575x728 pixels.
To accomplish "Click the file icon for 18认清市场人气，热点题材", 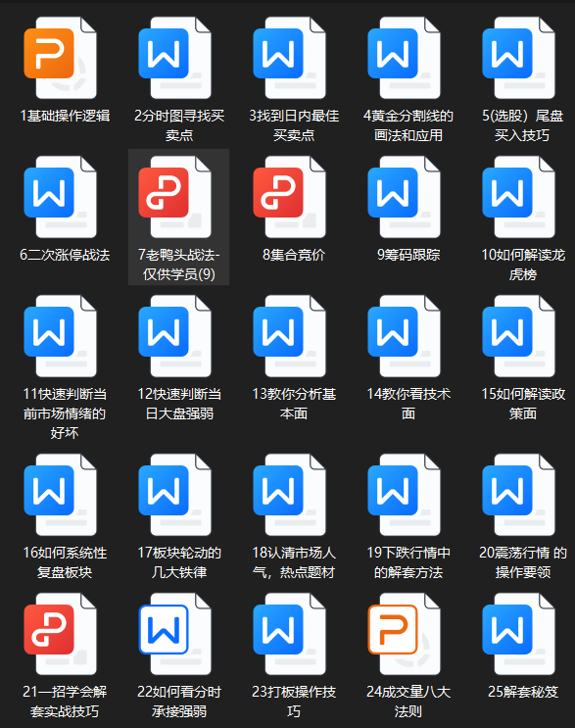I will pyautogui.click(x=290, y=495).
